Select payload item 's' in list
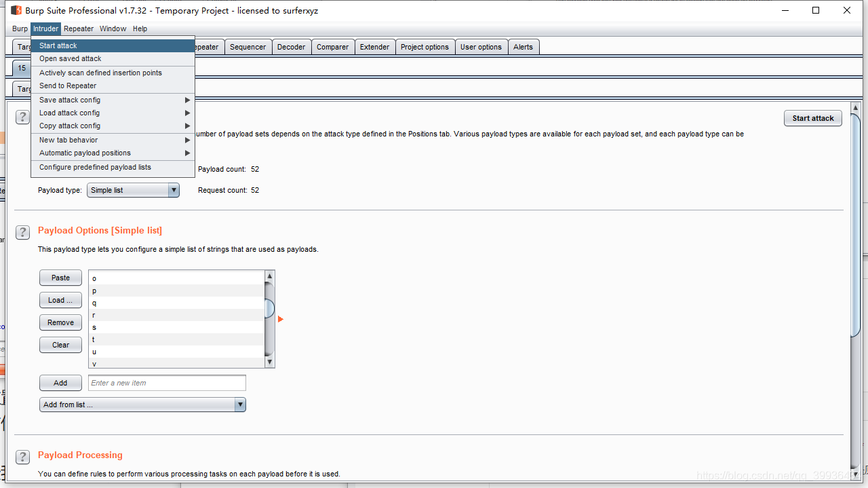The height and width of the screenshot is (488, 868). [176, 327]
